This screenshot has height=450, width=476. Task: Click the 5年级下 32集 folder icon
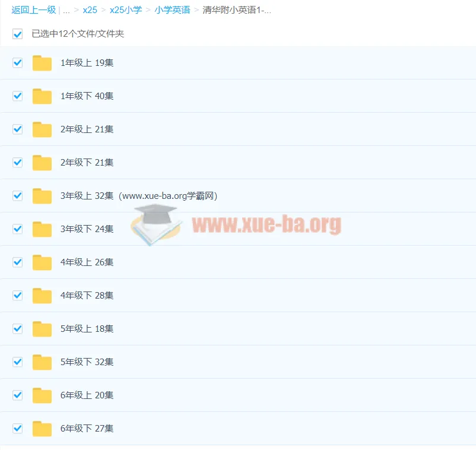(42, 362)
